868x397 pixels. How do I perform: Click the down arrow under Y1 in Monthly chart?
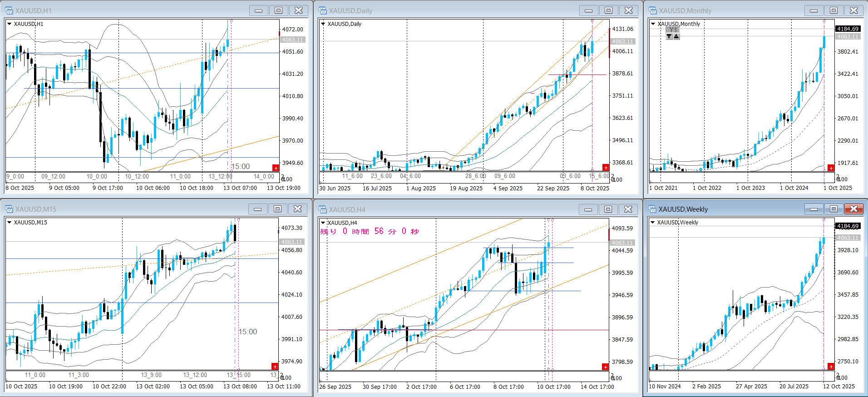pos(669,36)
